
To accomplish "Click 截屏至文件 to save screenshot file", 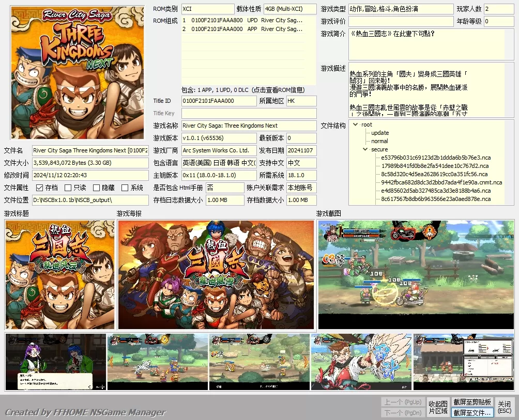I will click(x=471, y=411).
